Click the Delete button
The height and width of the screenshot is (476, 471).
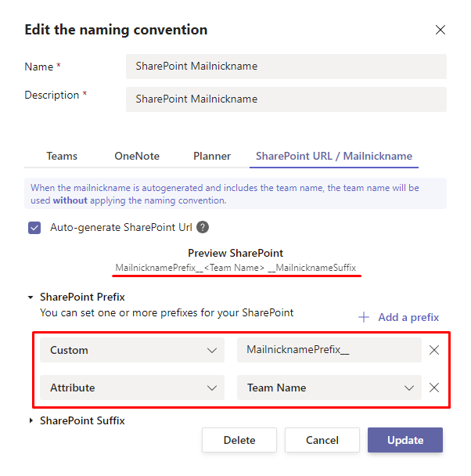[239, 440]
